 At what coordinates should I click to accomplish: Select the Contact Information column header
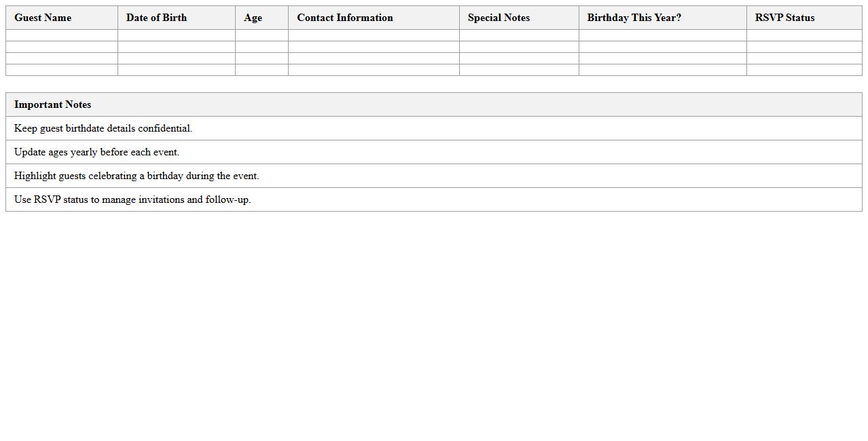coord(344,18)
